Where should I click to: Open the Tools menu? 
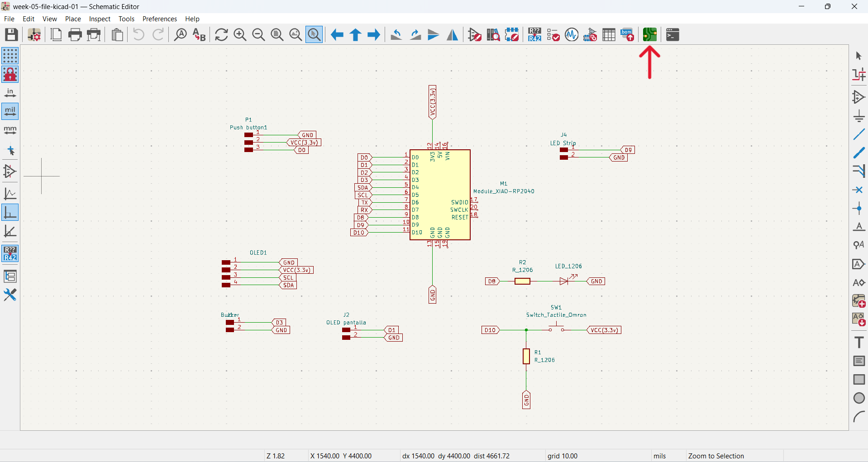126,19
